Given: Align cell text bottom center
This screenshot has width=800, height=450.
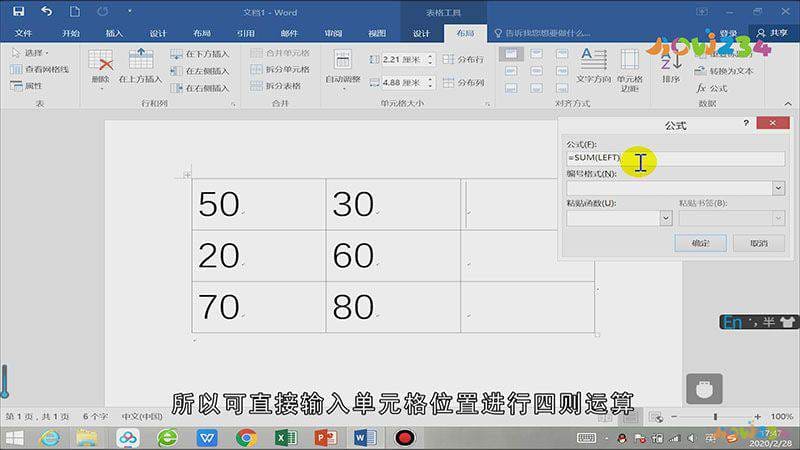Looking at the screenshot, I should coord(536,88).
